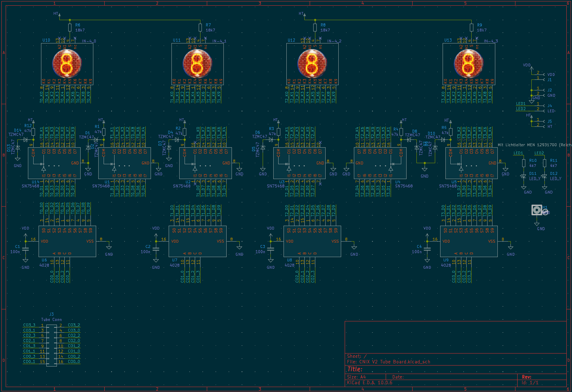
Task: Select the U11 nixie tube symbol
Action: 197,64
